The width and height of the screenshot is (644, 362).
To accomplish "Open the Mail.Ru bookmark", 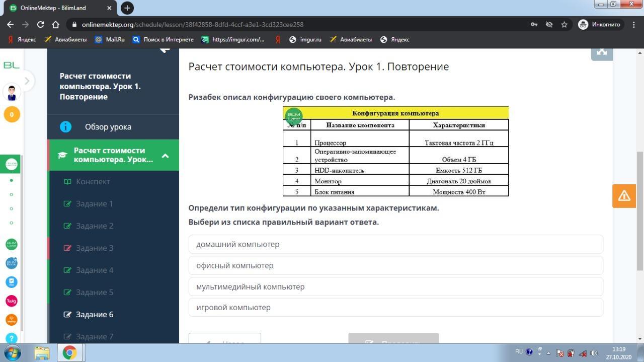I will (x=110, y=39).
